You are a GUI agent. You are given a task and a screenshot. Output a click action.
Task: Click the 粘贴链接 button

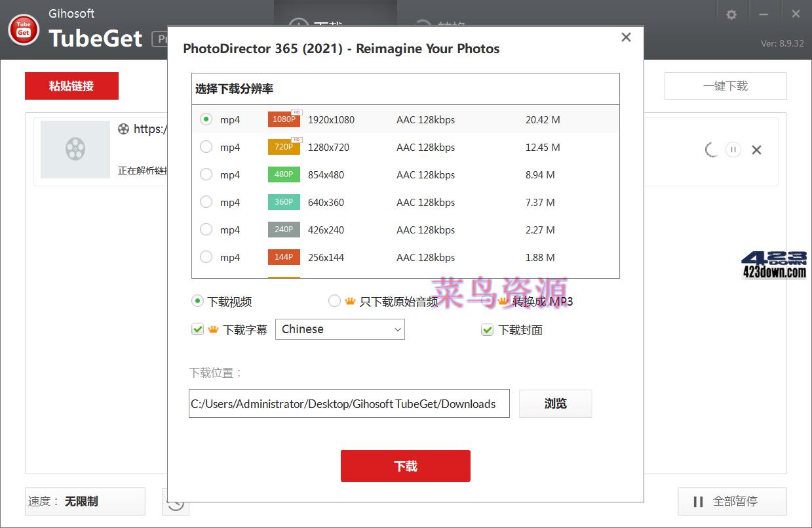(x=71, y=86)
